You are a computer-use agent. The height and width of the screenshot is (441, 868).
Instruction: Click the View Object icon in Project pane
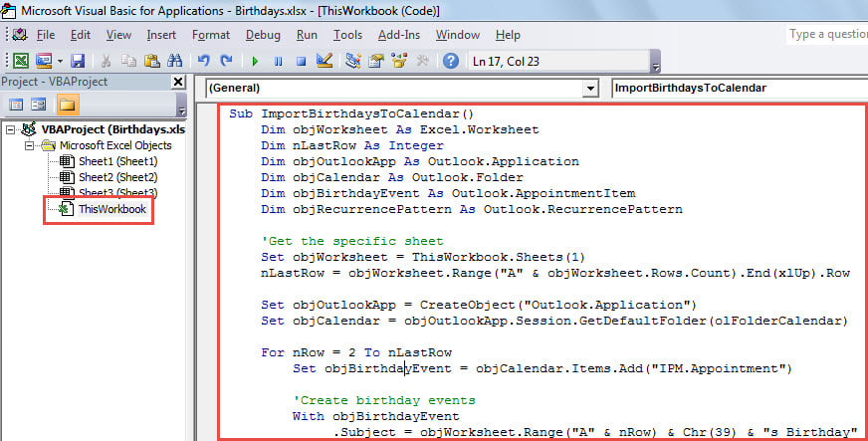pyautogui.click(x=38, y=105)
